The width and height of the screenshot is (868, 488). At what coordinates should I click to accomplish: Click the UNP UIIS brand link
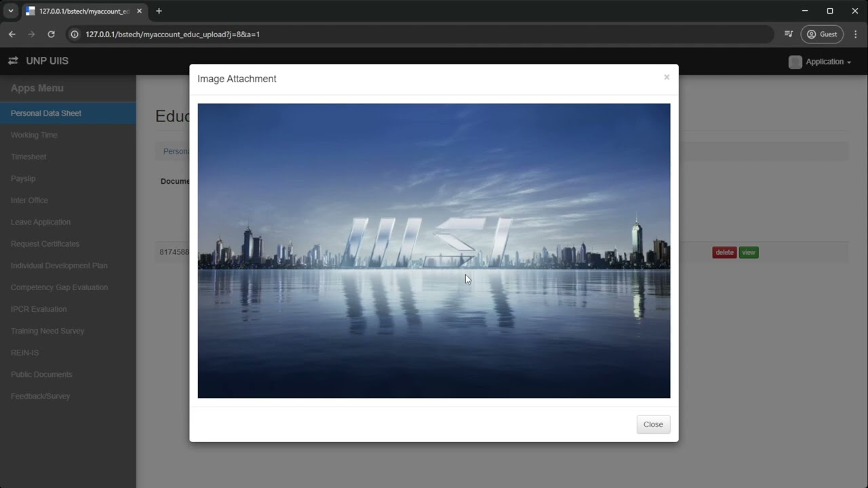pos(47,61)
